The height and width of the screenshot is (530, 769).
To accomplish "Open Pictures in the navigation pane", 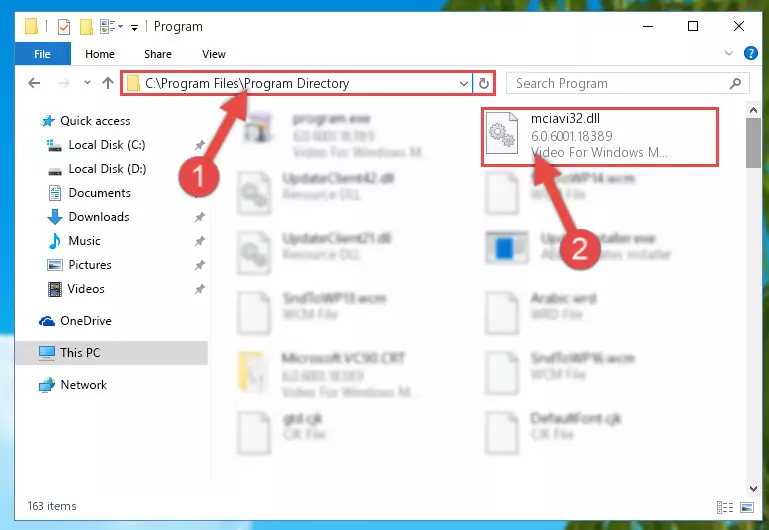I will [90, 265].
